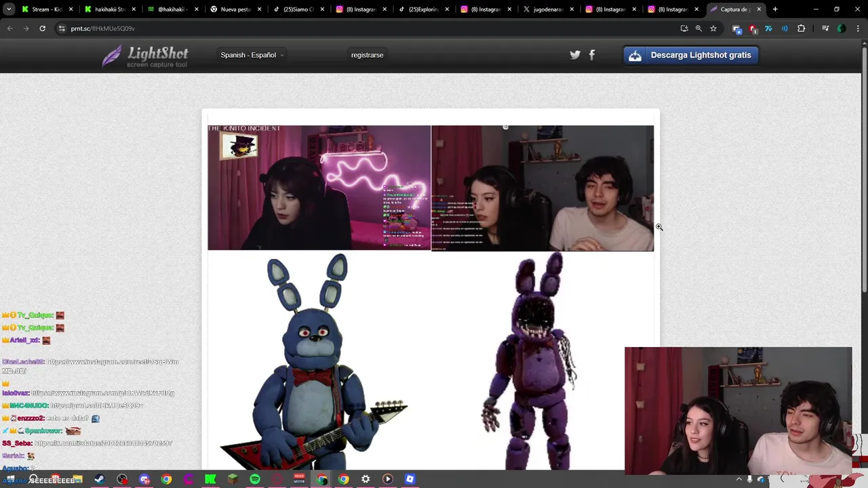Viewport: 868px width, 488px height.
Task: Open the Kick green icon in taskbar
Action: pyautogui.click(x=210, y=479)
